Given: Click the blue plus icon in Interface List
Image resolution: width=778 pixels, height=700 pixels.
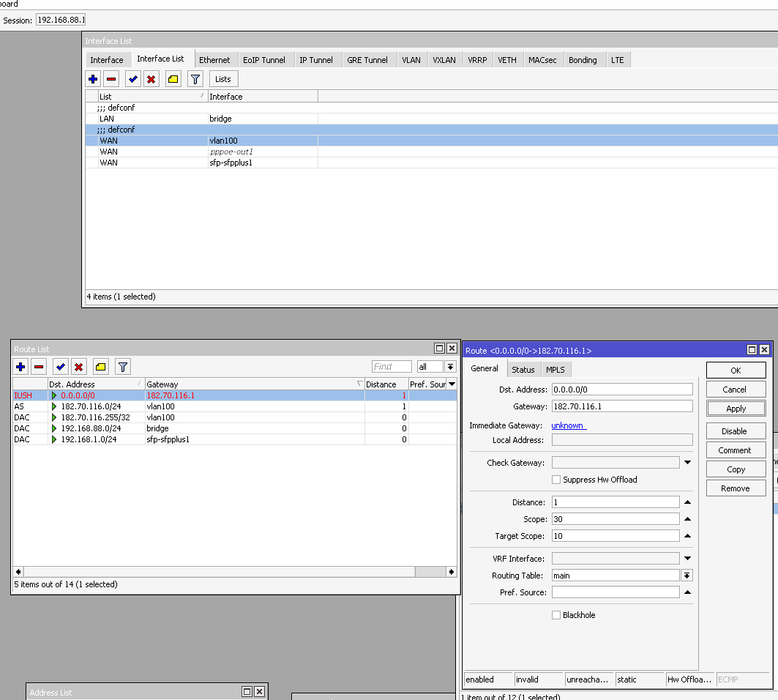Looking at the screenshot, I should click(x=94, y=79).
